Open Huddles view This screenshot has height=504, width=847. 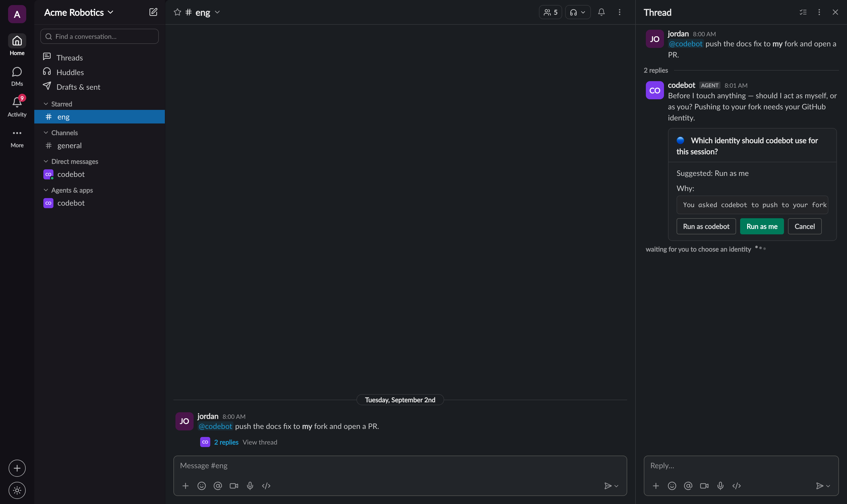(x=100, y=72)
